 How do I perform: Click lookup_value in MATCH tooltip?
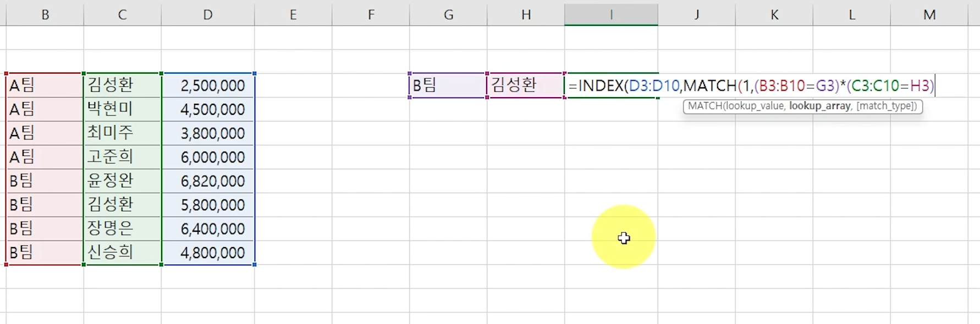pos(755,106)
